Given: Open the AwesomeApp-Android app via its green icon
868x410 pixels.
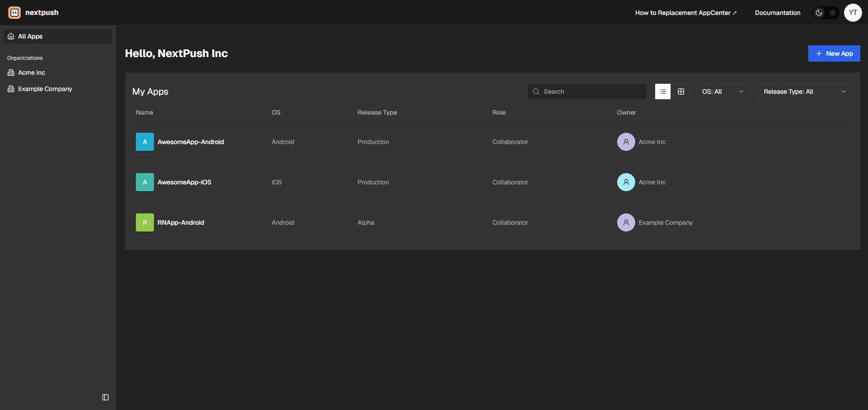Looking at the screenshot, I should pos(144,142).
